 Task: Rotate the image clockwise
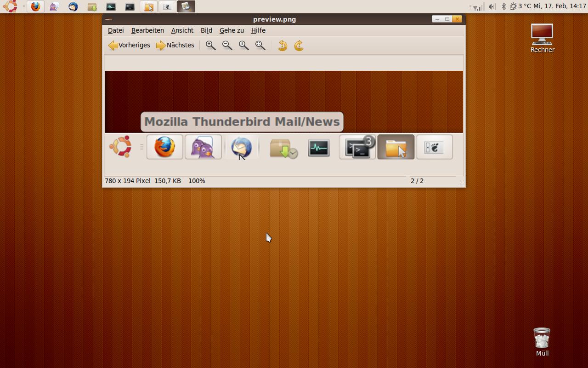(x=299, y=45)
